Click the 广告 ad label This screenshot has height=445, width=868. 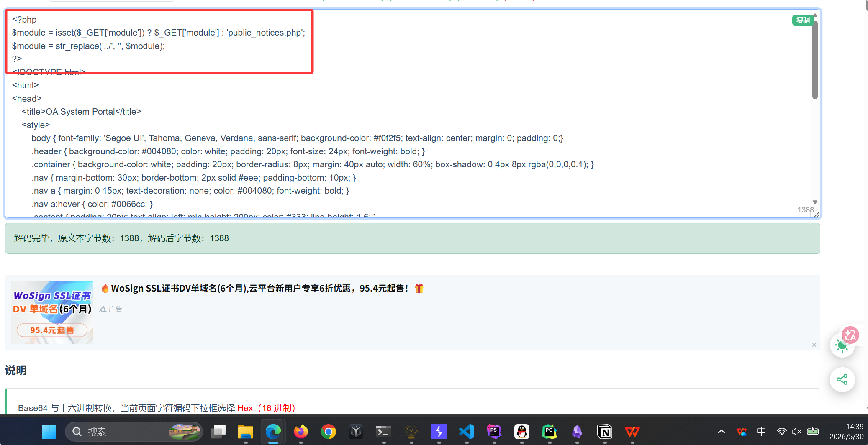(111, 309)
